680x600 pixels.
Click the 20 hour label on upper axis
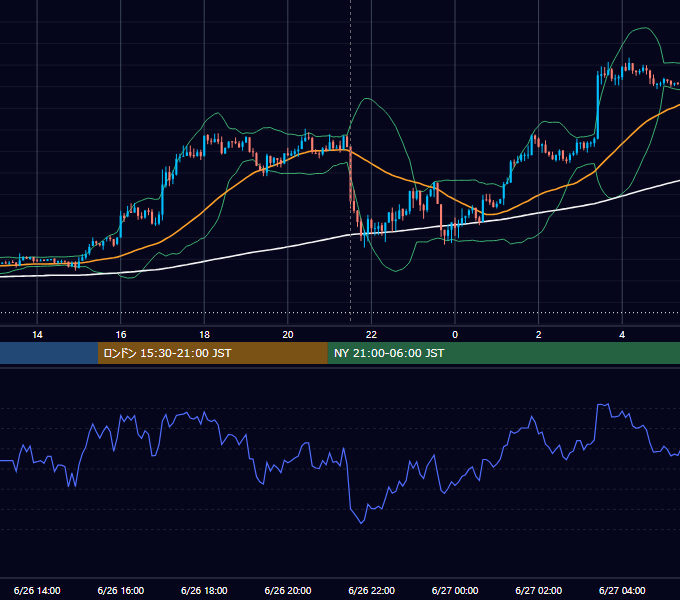[288, 335]
